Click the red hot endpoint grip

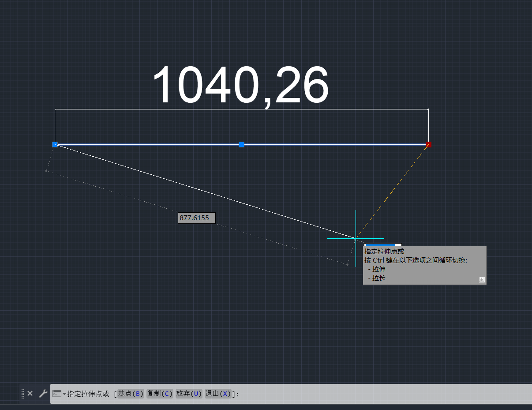pyautogui.click(x=428, y=144)
